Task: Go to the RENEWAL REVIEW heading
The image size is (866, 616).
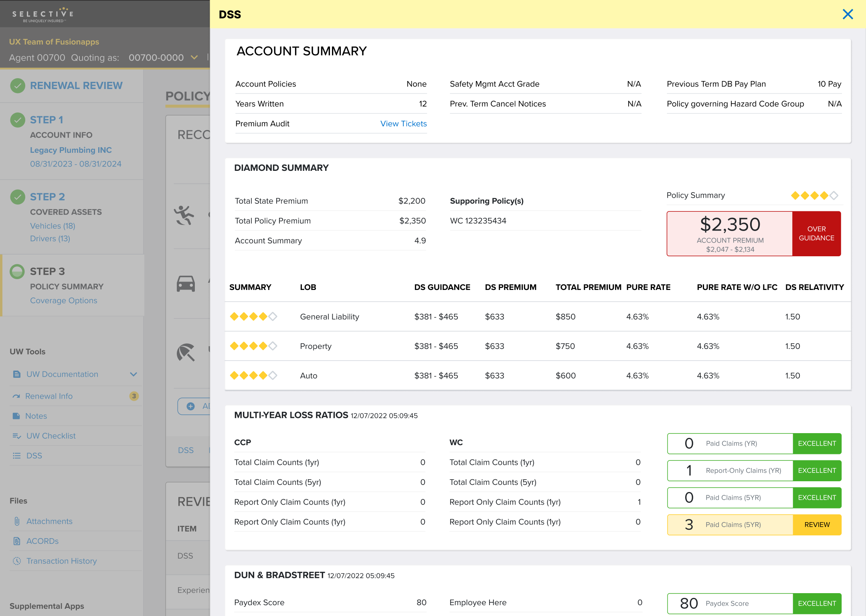Action: point(76,85)
